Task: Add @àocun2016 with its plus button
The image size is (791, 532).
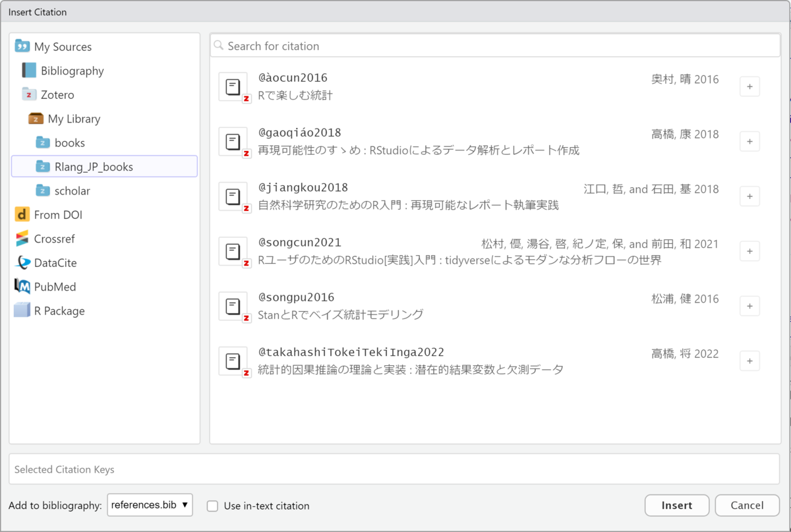Action: pyautogui.click(x=749, y=86)
